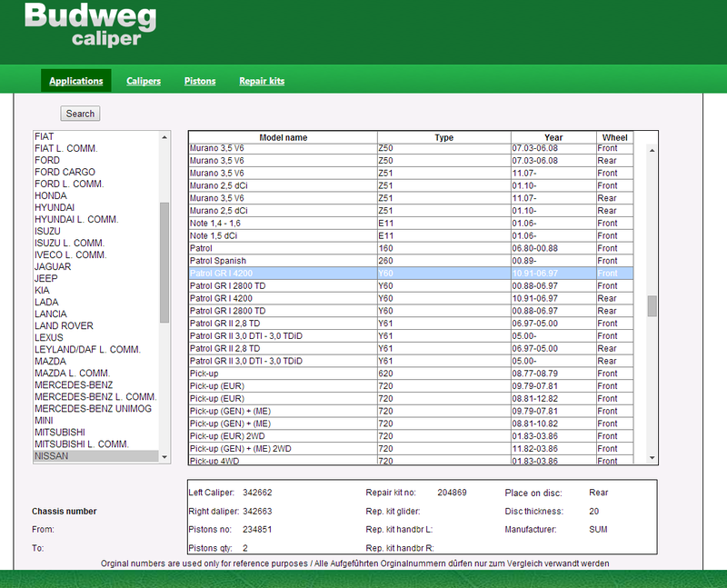Image resolution: width=727 pixels, height=588 pixels.
Task: Select ISUZU L. COMM. entry
Action: point(96,243)
